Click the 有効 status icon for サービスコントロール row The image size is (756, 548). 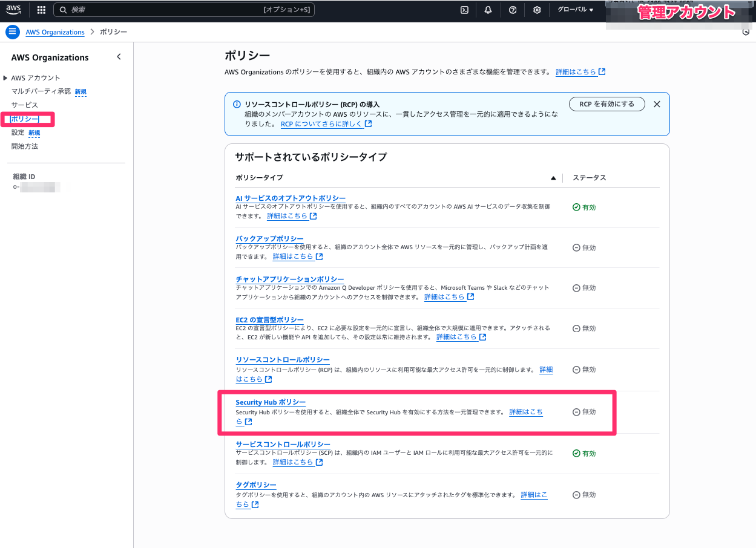[576, 454]
